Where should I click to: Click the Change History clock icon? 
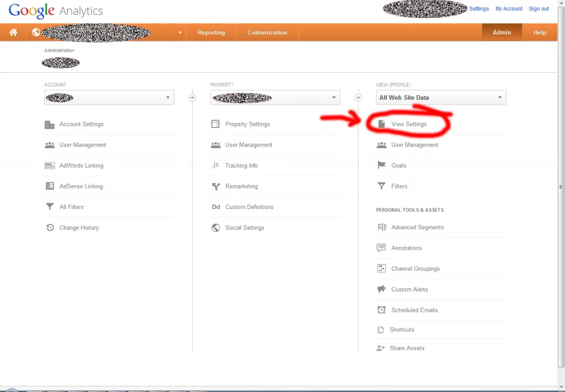pos(50,228)
